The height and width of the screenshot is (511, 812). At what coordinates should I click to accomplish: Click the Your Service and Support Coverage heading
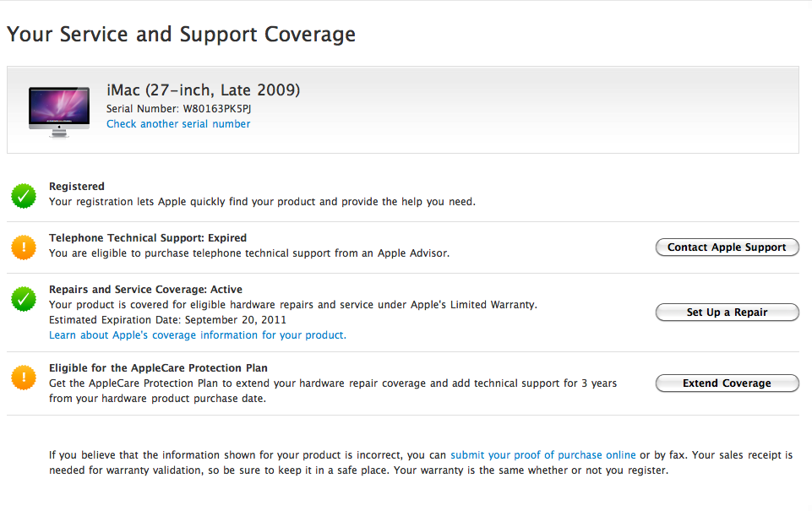pos(182,34)
